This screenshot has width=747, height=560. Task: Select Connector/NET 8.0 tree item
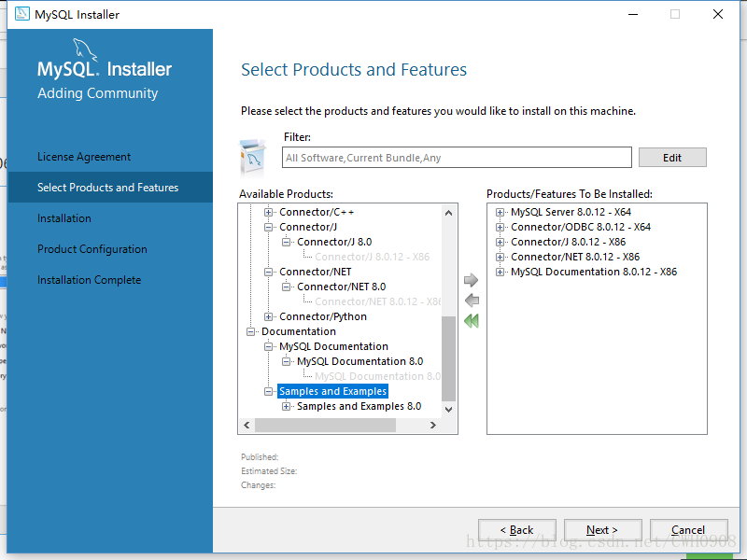tap(342, 287)
